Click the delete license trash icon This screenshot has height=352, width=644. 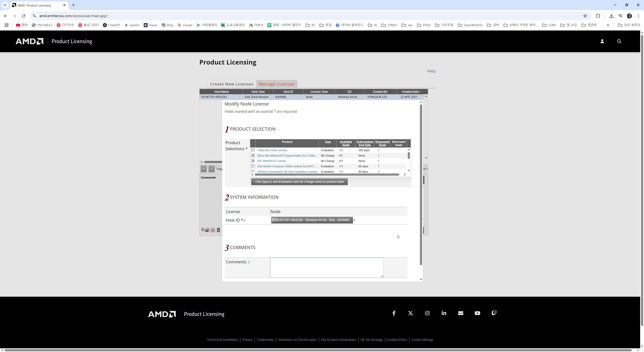(x=218, y=230)
